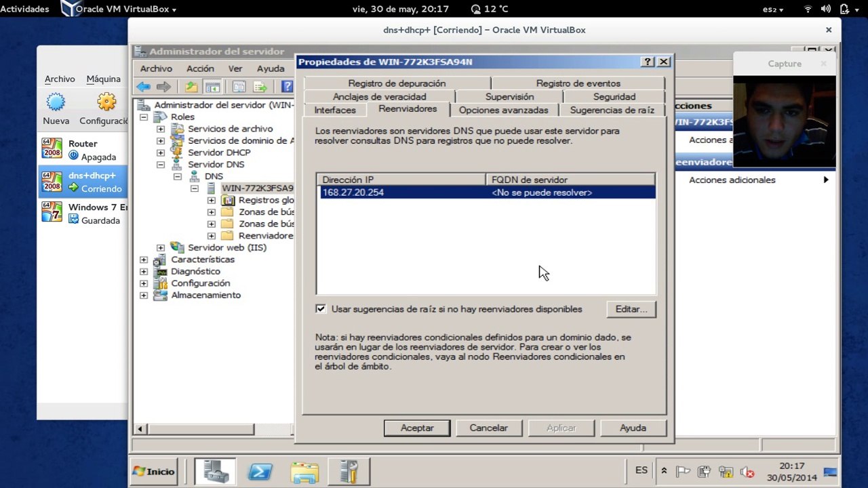This screenshot has height=488, width=868.
Task: Click the server tools taskbar icon
Action: (x=349, y=471)
